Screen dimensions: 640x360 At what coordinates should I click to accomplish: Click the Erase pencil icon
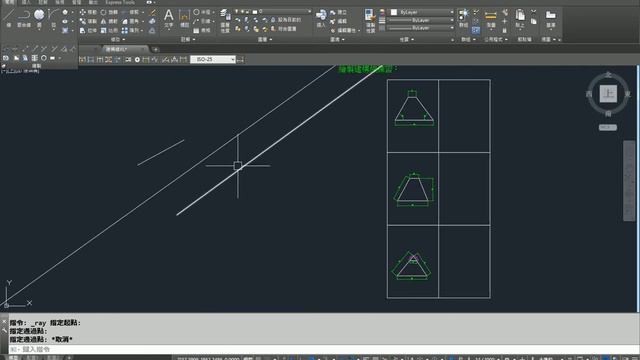pyautogui.click(x=152, y=12)
